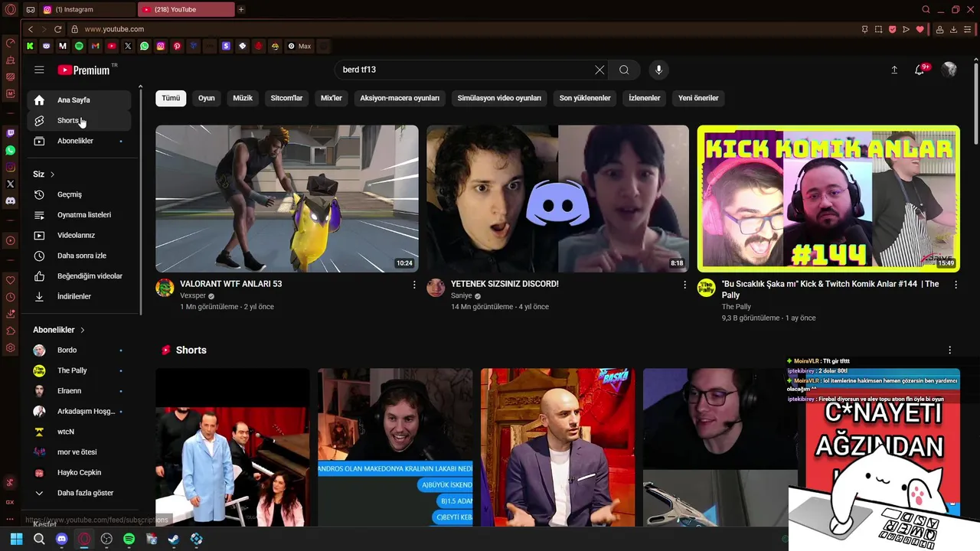Open Windows taskbar search

[x=39, y=539]
